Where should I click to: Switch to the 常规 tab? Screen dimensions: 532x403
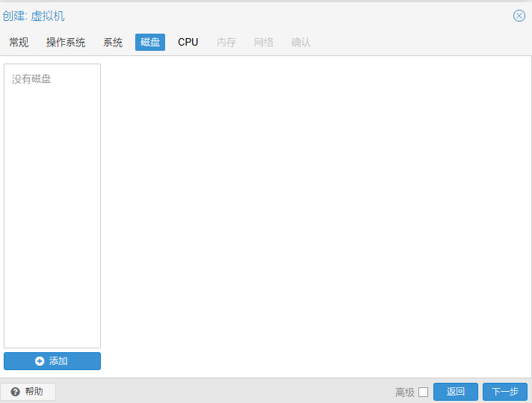click(x=19, y=42)
